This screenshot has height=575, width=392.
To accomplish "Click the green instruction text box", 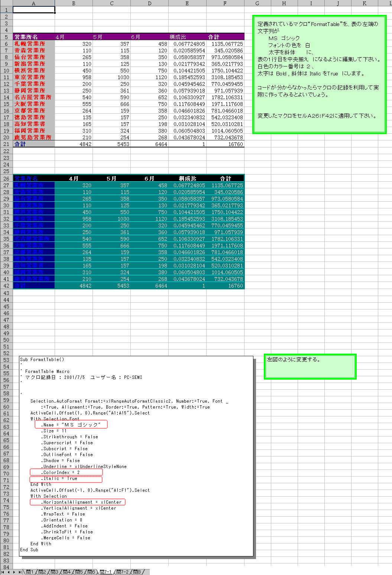I will point(320,74).
